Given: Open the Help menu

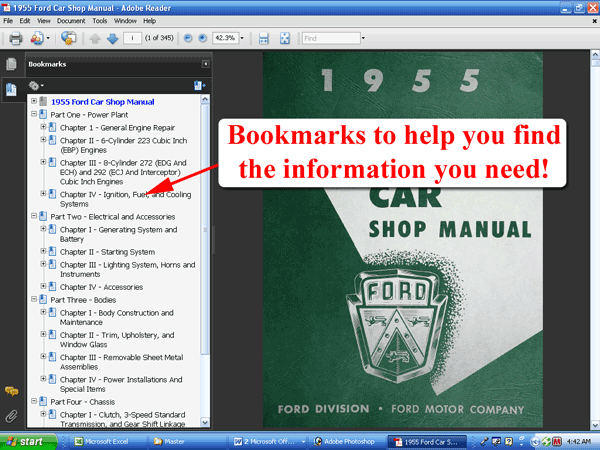Looking at the screenshot, I should [x=149, y=21].
